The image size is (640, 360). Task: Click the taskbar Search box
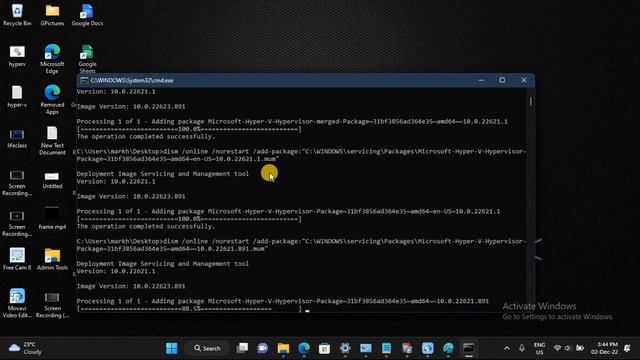point(207,348)
